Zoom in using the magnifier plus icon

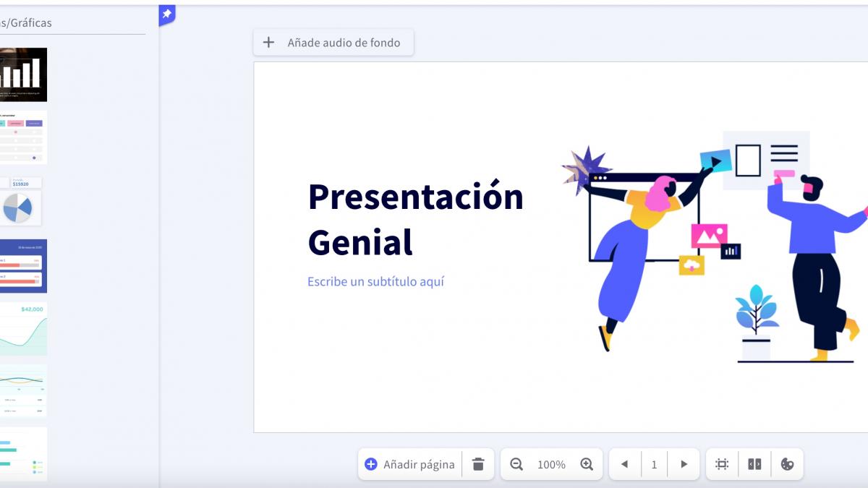587,464
